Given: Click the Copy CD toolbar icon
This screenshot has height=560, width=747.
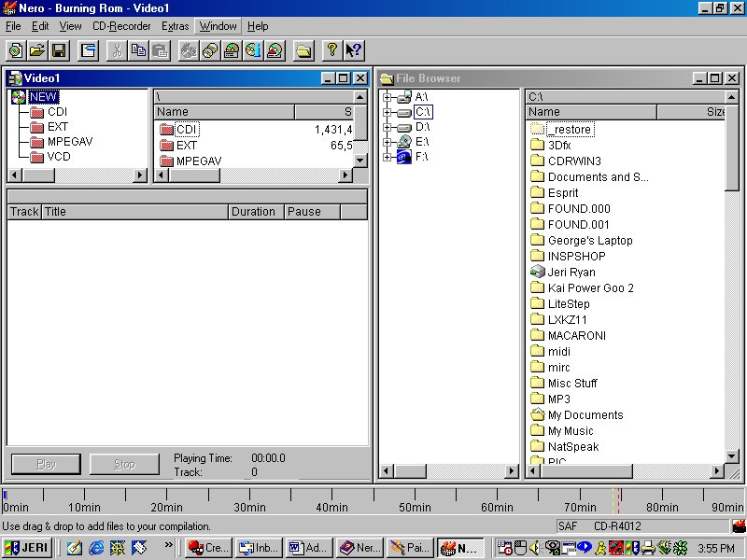Looking at the screenshot, I should click(x=209, y=50).
